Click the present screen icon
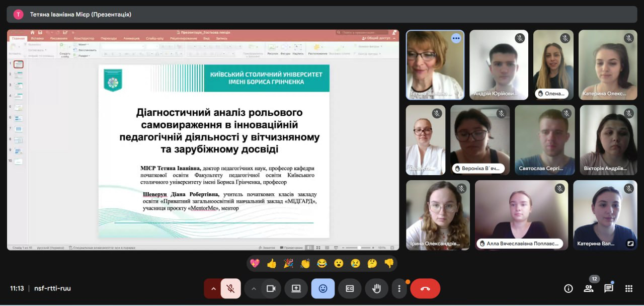The image size is (644, 306). 296,288
